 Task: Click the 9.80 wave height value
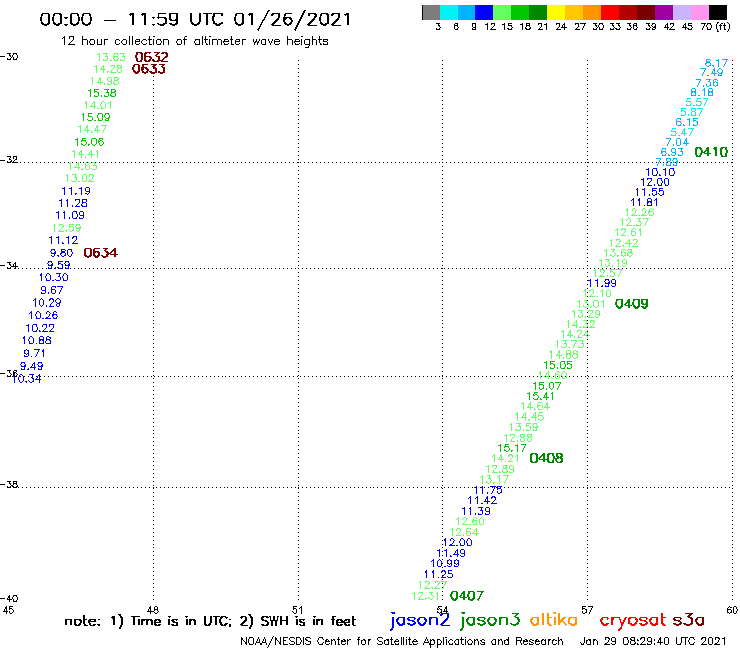coord(61,253)
